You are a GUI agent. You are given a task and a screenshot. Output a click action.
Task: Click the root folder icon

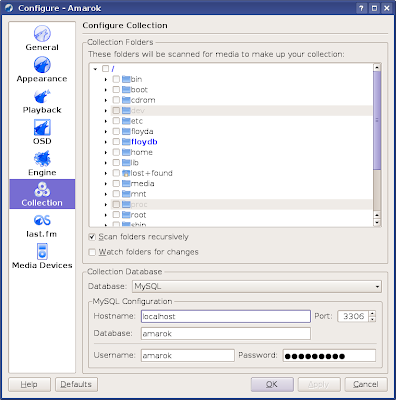pyautogui.click(x=126, y=215)
